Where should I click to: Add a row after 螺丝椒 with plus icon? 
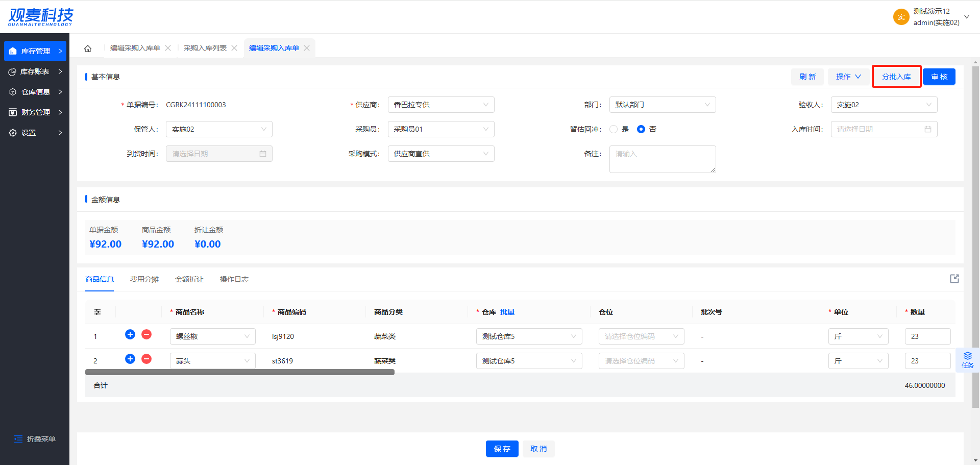pos(130,334)
